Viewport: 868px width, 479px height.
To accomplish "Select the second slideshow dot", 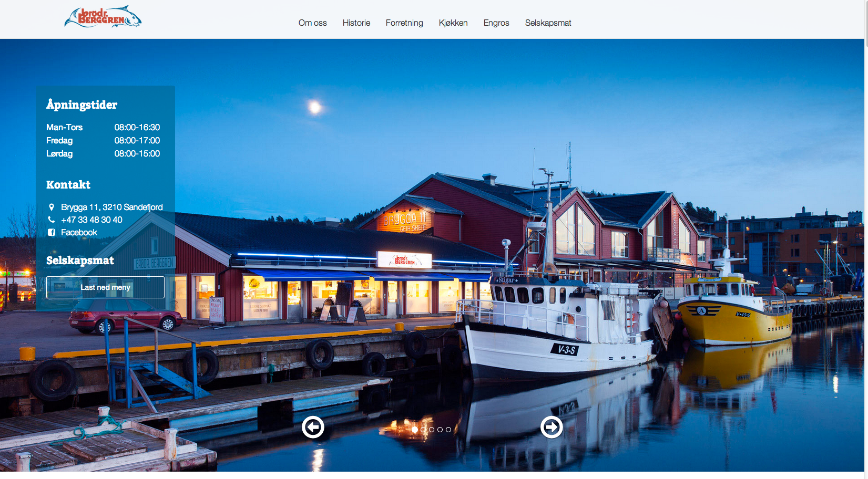I will [423, 430].
